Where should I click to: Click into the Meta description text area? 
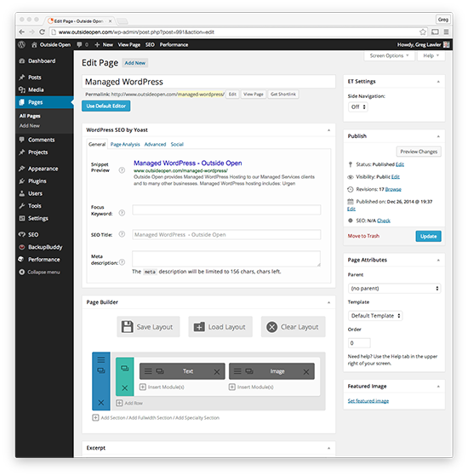pos(226,259)
